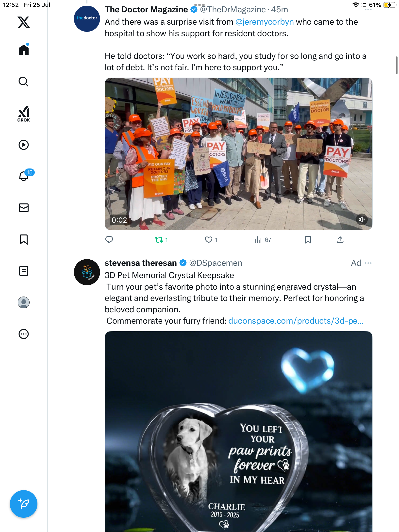
Task: Go to Home feed icon
Action: pos(24,50)
